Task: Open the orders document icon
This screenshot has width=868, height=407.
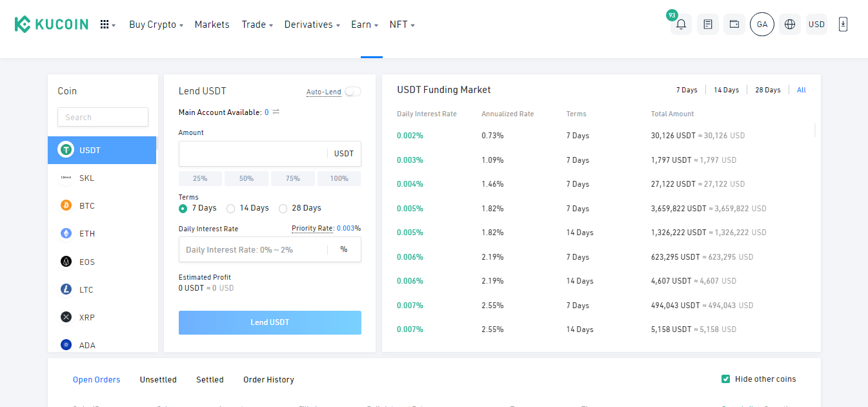Action: (708, 25)
